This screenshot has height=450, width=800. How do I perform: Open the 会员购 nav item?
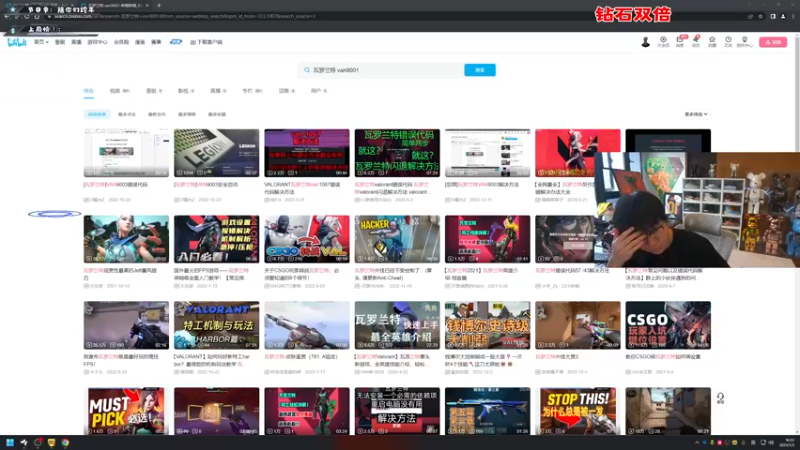click(x=121, y=42)
